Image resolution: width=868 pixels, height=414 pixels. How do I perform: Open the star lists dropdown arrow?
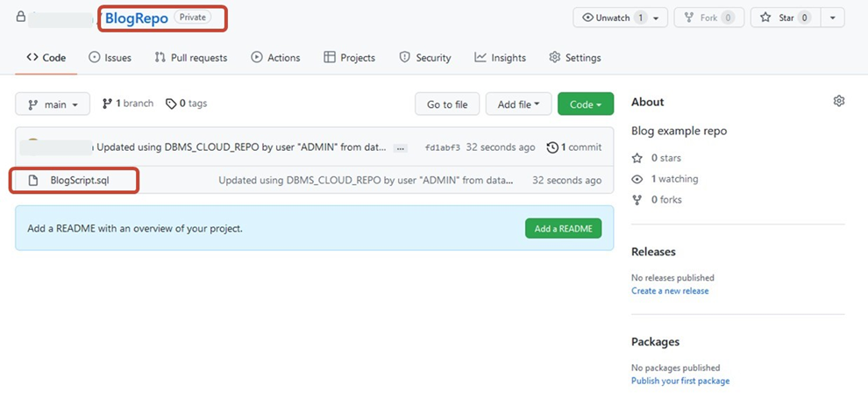coord(833,18)
